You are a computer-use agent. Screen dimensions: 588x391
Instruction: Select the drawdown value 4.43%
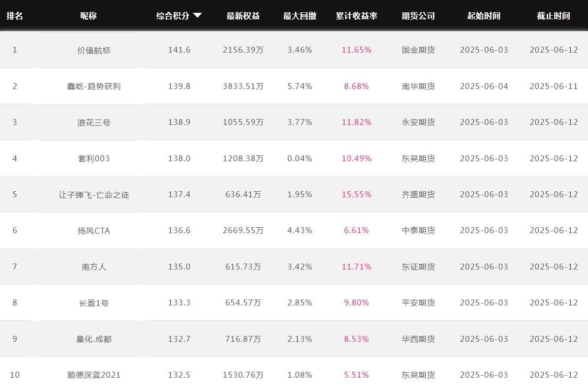(299, 230)
